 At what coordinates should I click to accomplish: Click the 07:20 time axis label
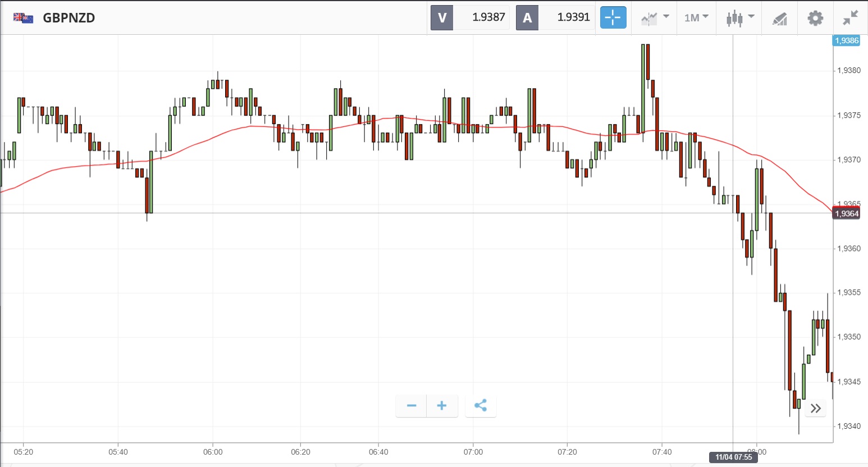(567, 452)
